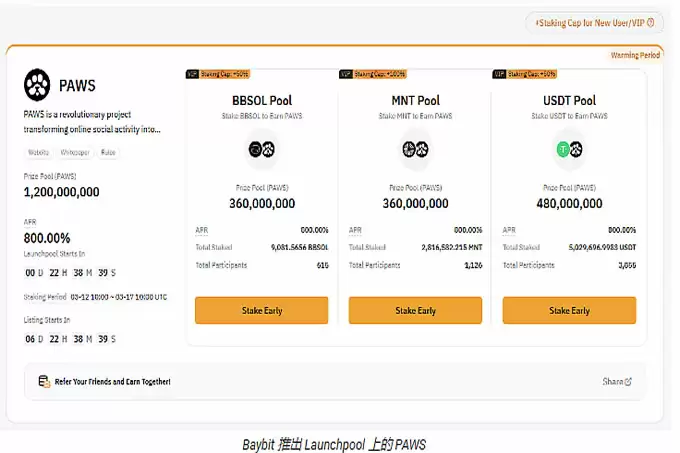Click the BBSOL Pool staking cap tag
This screenshot has width=680, height=453.
point(224,74)
